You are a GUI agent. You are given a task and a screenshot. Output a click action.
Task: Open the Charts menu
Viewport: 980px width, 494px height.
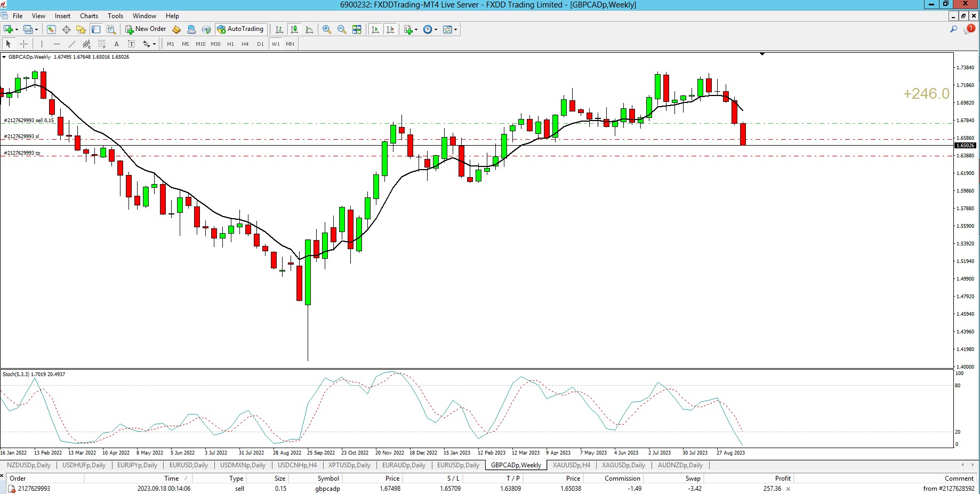click(x=89, y=16)
